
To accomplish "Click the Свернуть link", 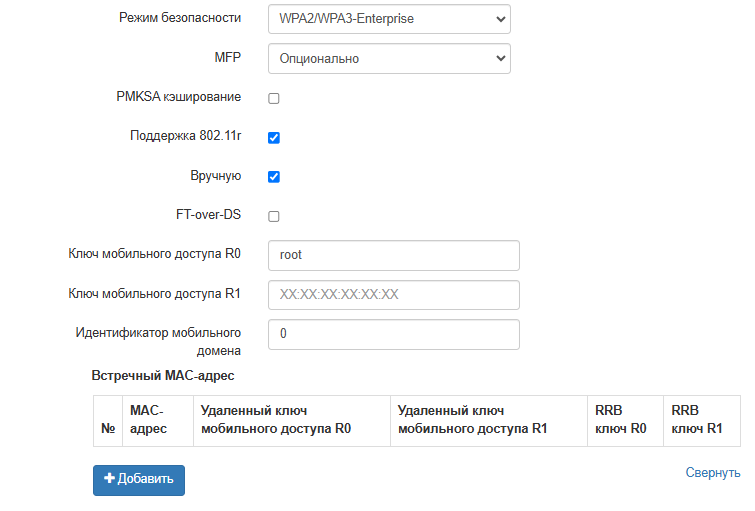I will coord(712,473).
